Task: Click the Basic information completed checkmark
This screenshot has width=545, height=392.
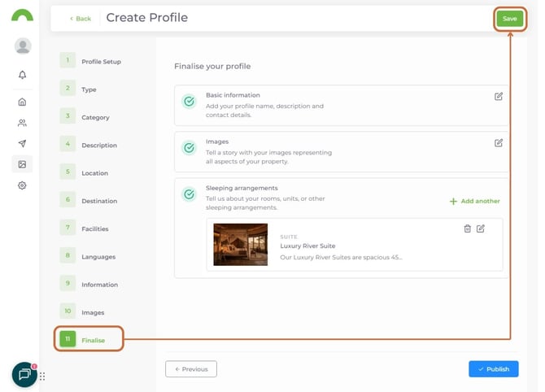Action: 190,102
